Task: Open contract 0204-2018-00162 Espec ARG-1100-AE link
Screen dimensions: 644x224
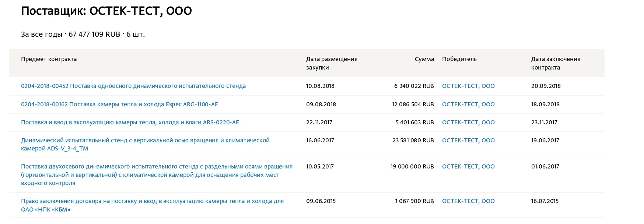Action: pos(119,104)
